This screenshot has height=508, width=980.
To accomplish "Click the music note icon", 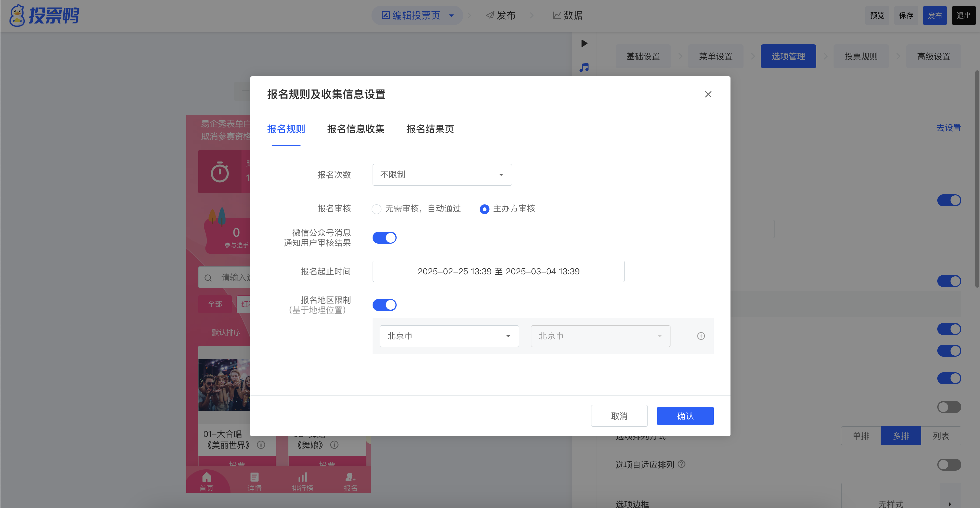I will [584, 68].
